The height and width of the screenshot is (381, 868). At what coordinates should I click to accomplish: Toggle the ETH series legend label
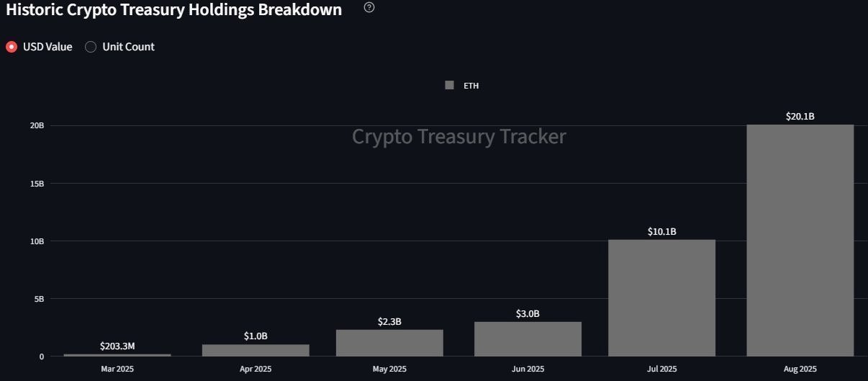[x=471, y=86]
